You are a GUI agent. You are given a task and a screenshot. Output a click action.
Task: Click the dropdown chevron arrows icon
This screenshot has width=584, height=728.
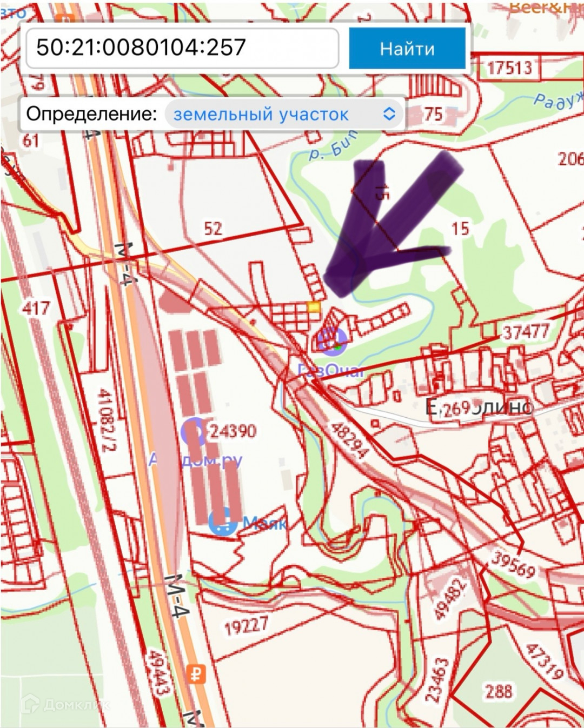pyautogui.click(x=389, y=114)
